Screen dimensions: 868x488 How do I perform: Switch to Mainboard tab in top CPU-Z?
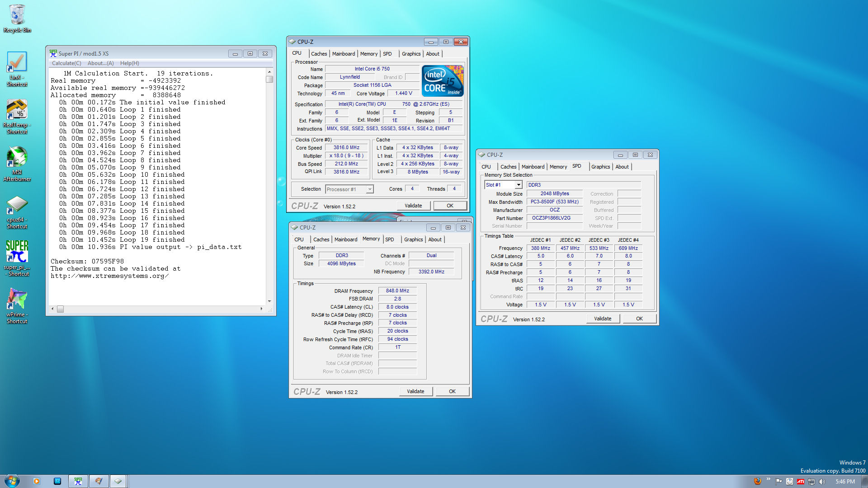point(344,54)
